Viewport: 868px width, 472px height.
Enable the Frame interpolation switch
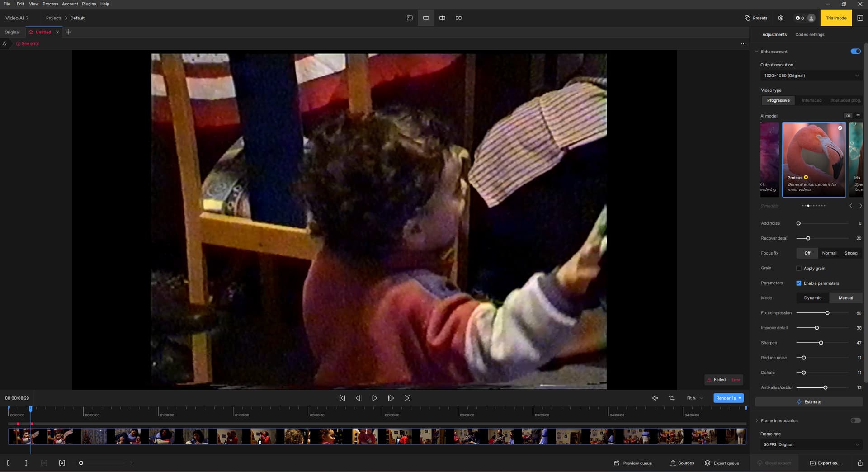point(855,420)
